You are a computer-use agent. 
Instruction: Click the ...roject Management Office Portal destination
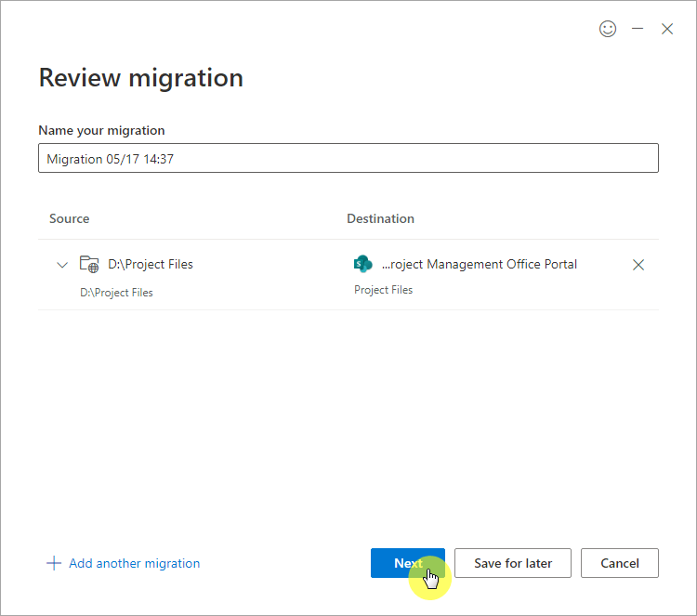pos(480,264)
